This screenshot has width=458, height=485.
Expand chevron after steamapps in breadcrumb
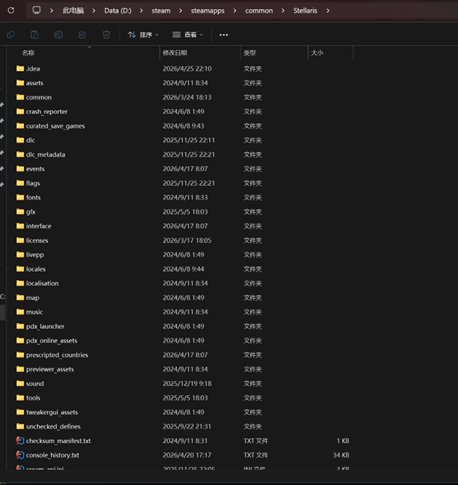tap(235, 11)
